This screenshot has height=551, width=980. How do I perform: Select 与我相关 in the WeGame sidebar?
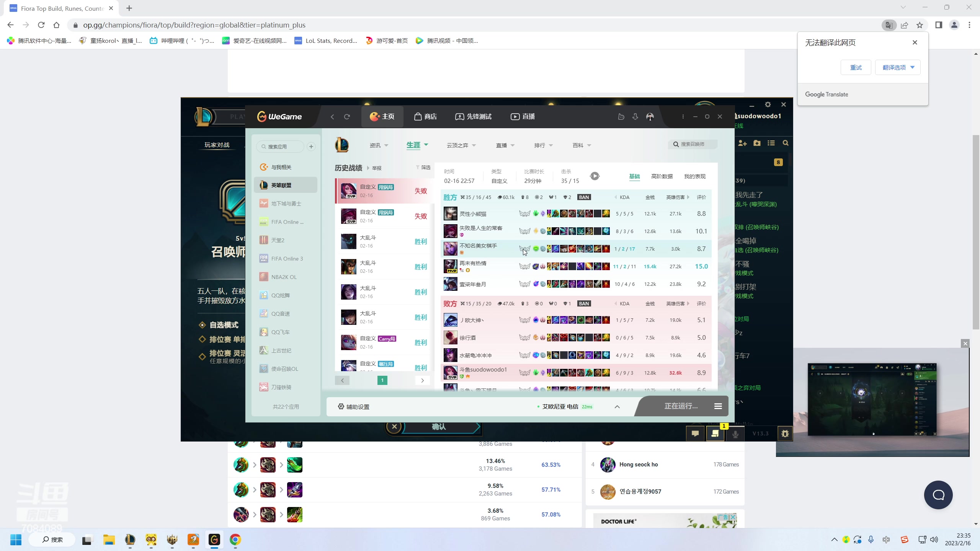pos(286,167)
